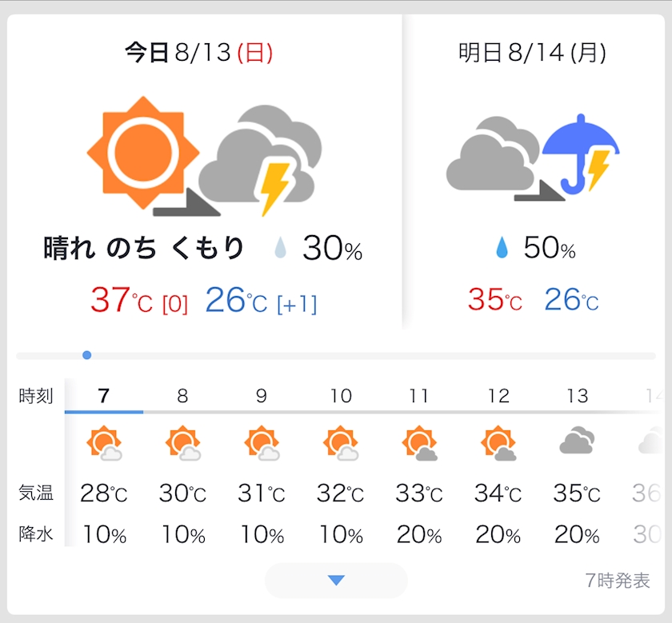The width and height of the screenshot is (672, 623).
Task: Click the 7時発表 announcement time label
Action: click(618, 581)
